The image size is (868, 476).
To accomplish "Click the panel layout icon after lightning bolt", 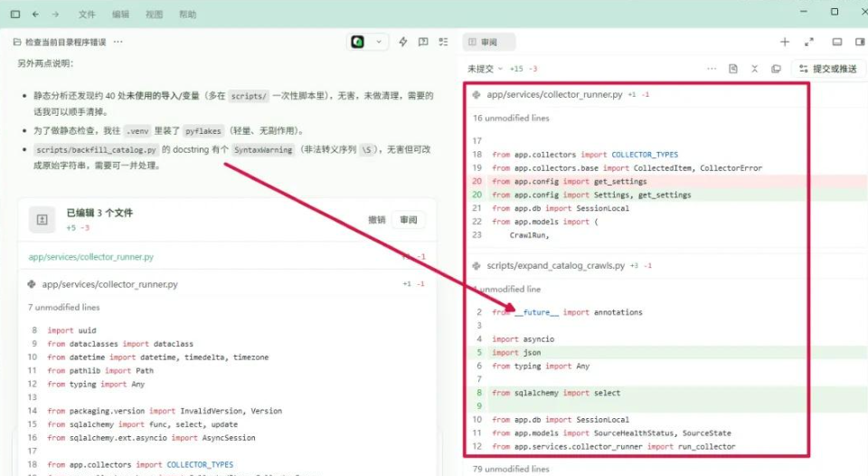I will [x=423, y=42].
